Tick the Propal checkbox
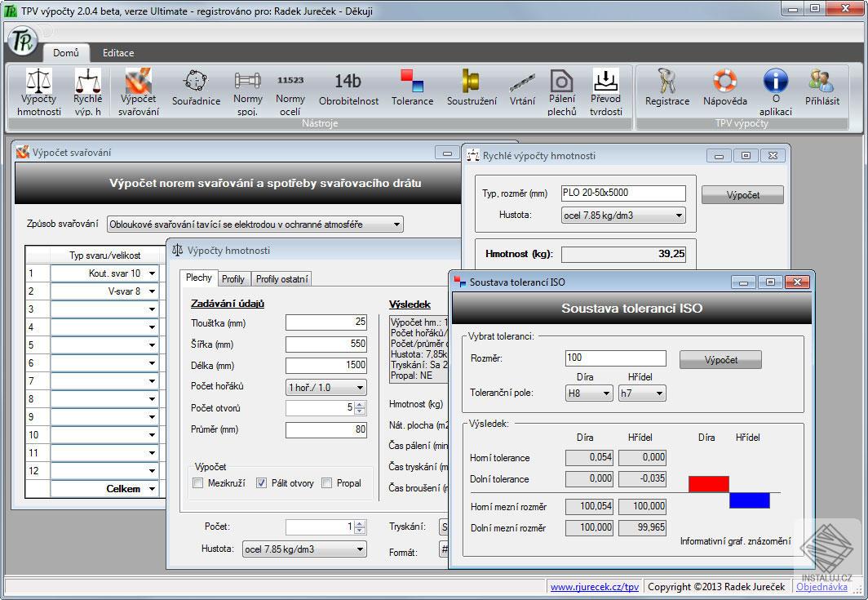Viewport: 868px width, 600px height. [x=327, y=483]
